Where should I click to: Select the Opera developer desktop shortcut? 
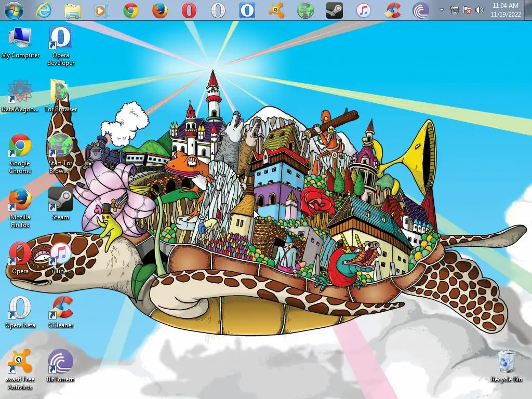[x=61, y=46]
